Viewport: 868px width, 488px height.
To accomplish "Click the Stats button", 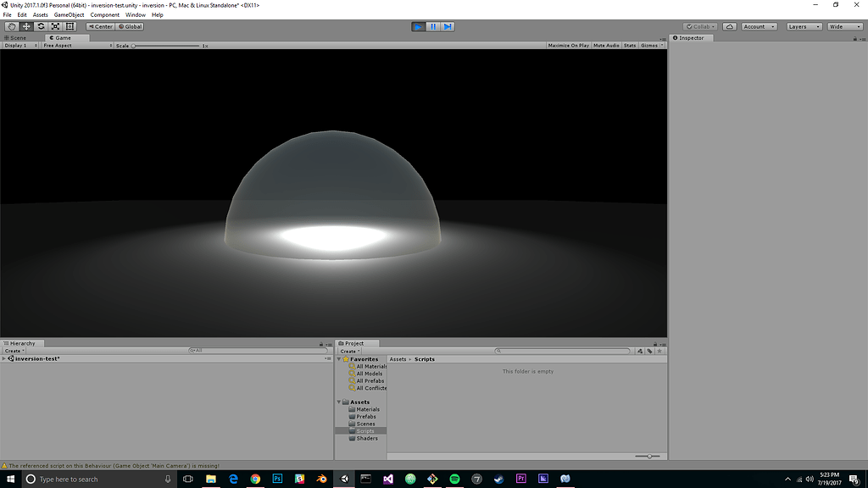I will click(630, 46).
